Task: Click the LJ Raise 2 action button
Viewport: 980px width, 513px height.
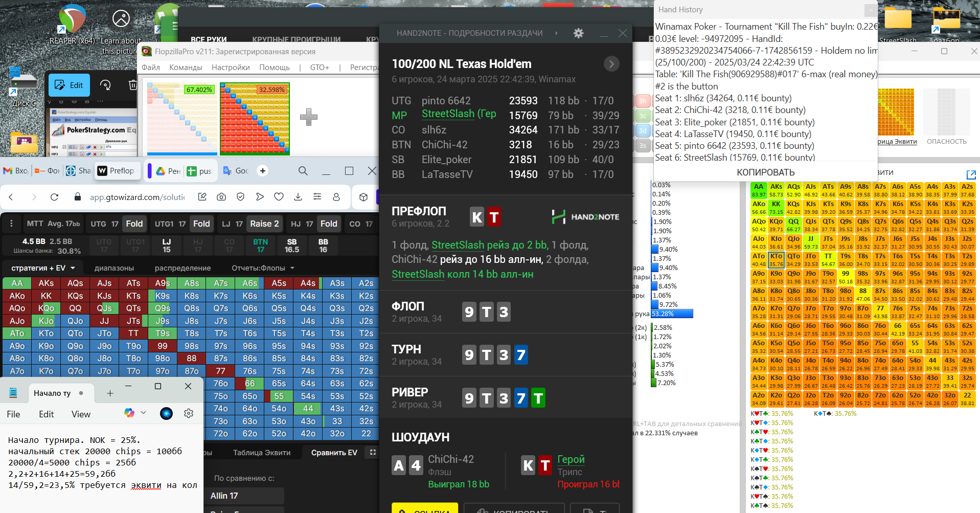Action: click(264, 224)
